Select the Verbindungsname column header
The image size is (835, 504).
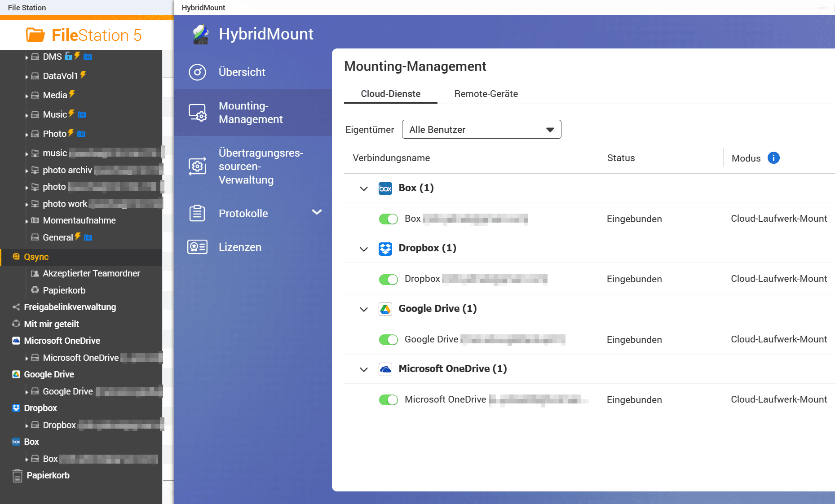click(x=391, y=158)
